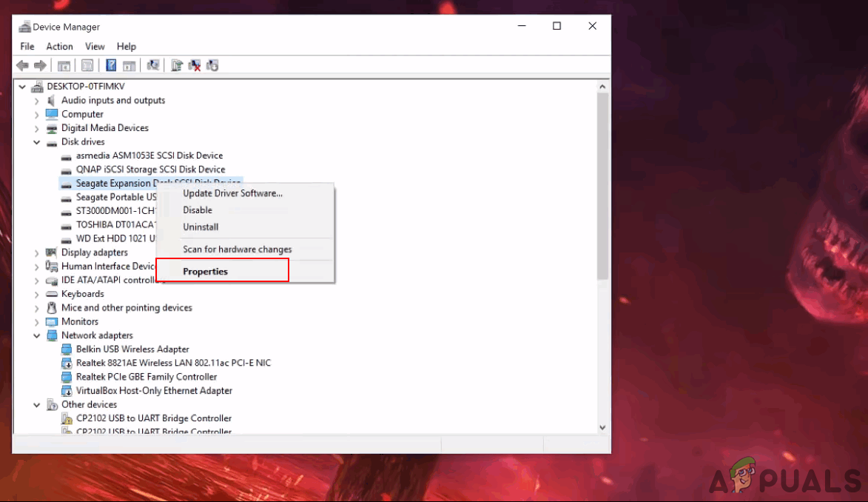Click the update driver software toolbar icon
Image resolution: width=868 pixels, height=502 pixels.
(177, 66)
